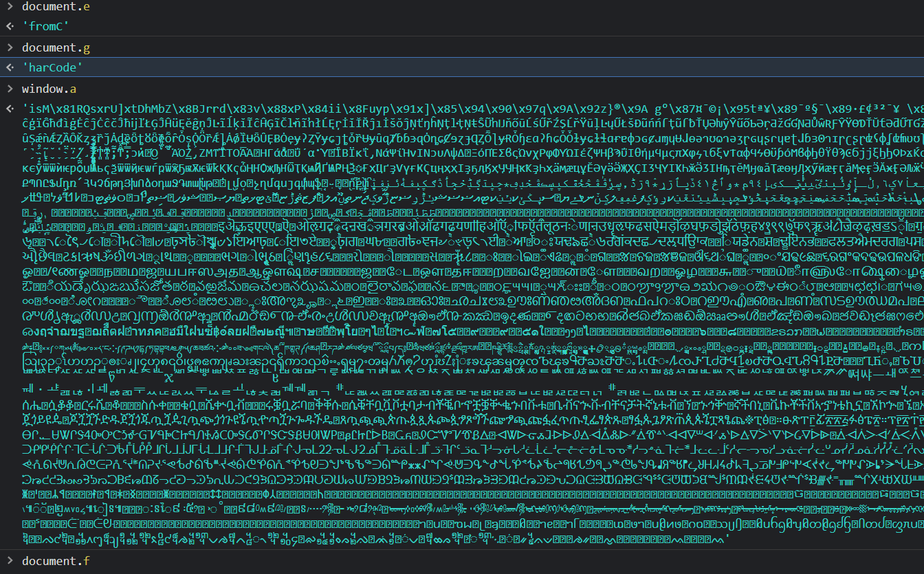Select the document.e console entry
This screenshot has height=574, width=924.
click(x=56, y=7)
